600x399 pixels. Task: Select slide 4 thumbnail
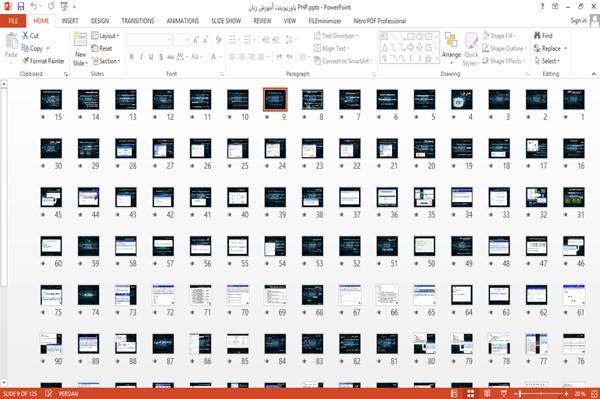coord(461,99)
